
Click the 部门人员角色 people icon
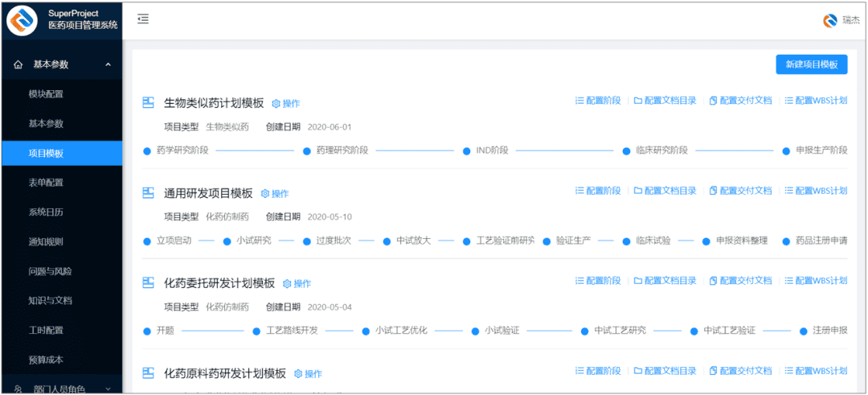pyautogui.click(x=18, y=389)
